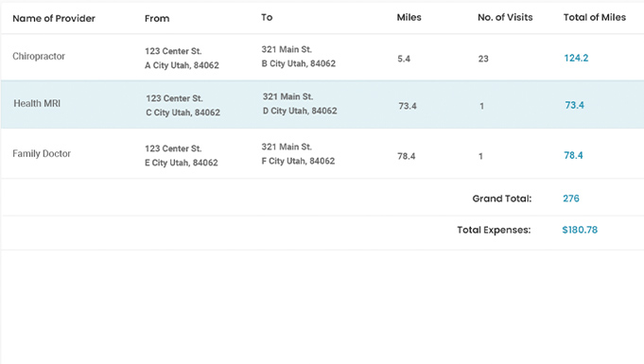The height and width of the screenshot is (364, 644).
Task: Click the Total of Miles column header
Action: 595,17
